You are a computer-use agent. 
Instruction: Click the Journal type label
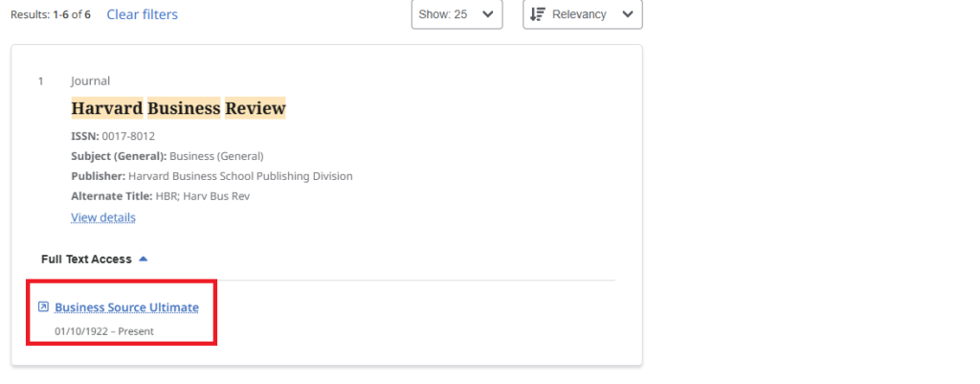point(90,81)
